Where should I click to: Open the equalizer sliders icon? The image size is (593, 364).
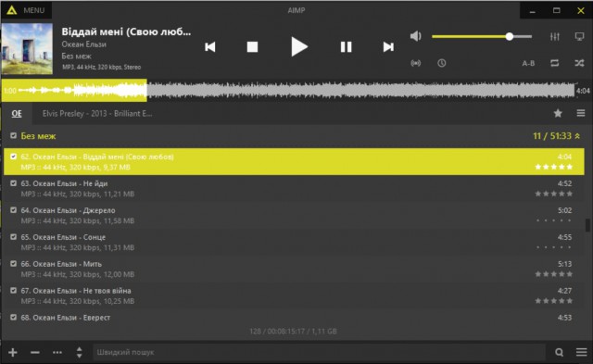(x=554, y=36)
